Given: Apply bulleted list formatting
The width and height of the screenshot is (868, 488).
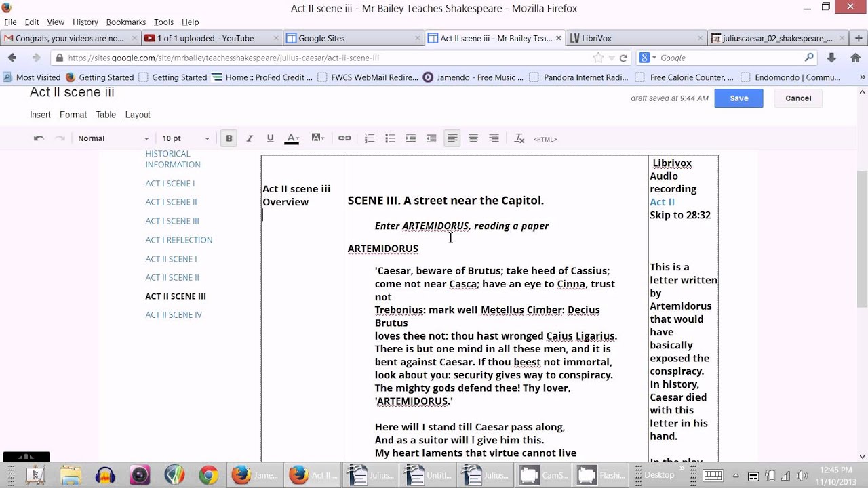Looking at the screenshot, I should (x=390, y=138).
